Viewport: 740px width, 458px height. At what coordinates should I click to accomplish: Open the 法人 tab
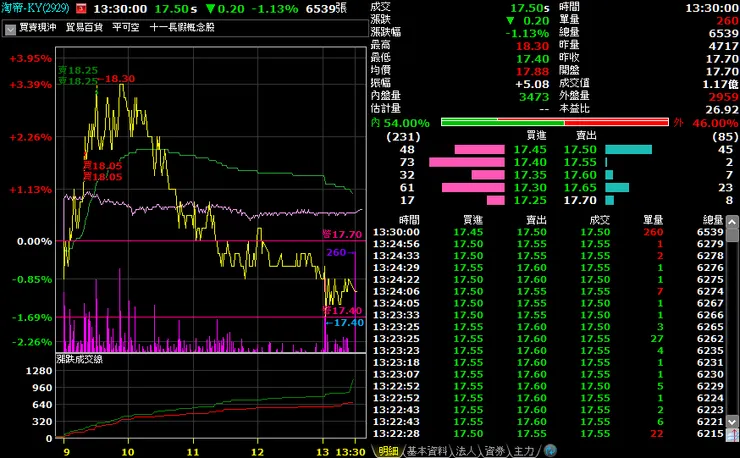466,451
